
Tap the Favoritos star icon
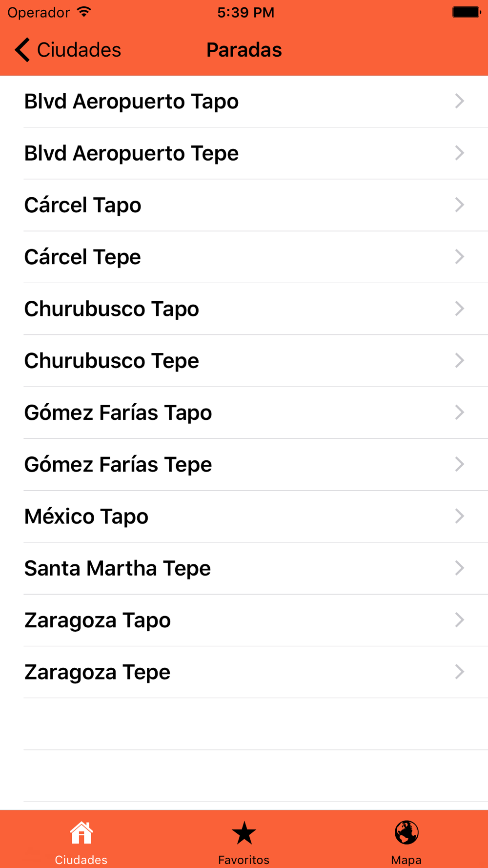point(244,833)
